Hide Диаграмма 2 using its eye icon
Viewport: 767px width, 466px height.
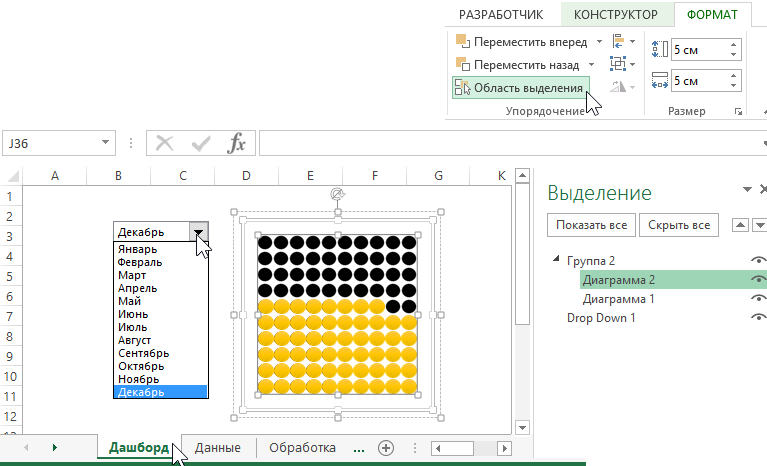pos(758,280)
